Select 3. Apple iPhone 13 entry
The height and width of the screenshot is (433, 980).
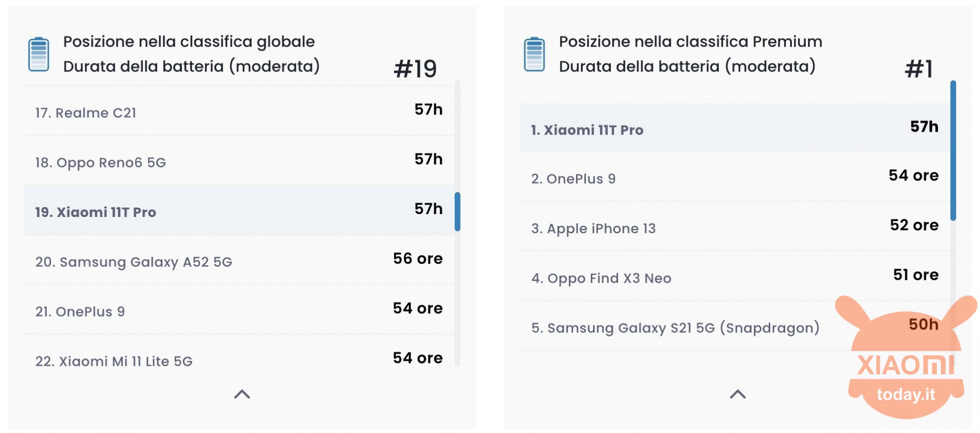click(734, 227)
